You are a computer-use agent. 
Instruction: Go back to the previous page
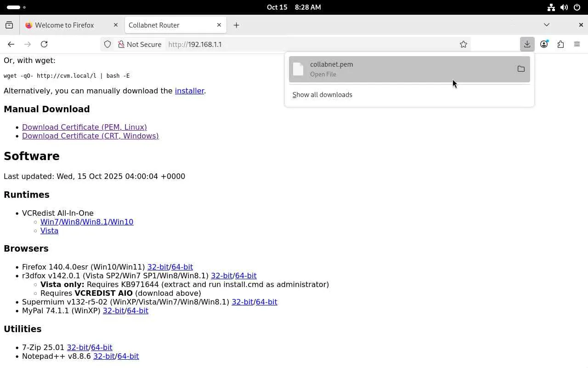tap(11, 44)
